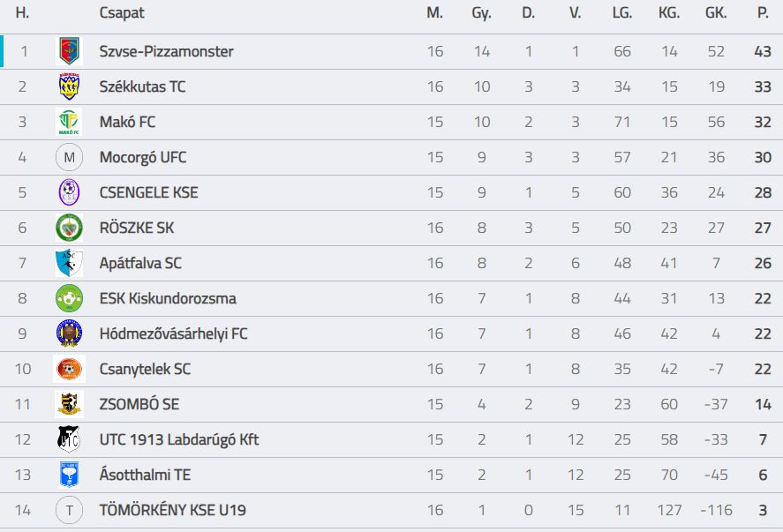783x532 pixels.
Task: Click the Ásotthalmi TE blue logo
Action: [69, 475]
